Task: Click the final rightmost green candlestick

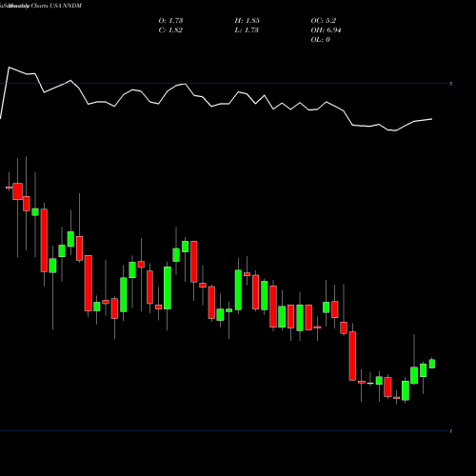Action: point(432,364)
